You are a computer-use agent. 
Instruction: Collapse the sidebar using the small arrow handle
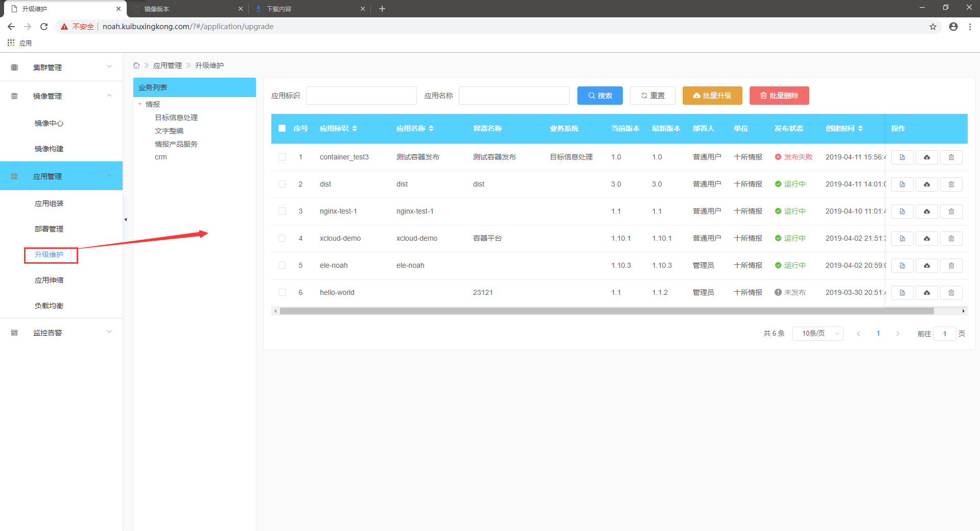[x=125, y=220]
